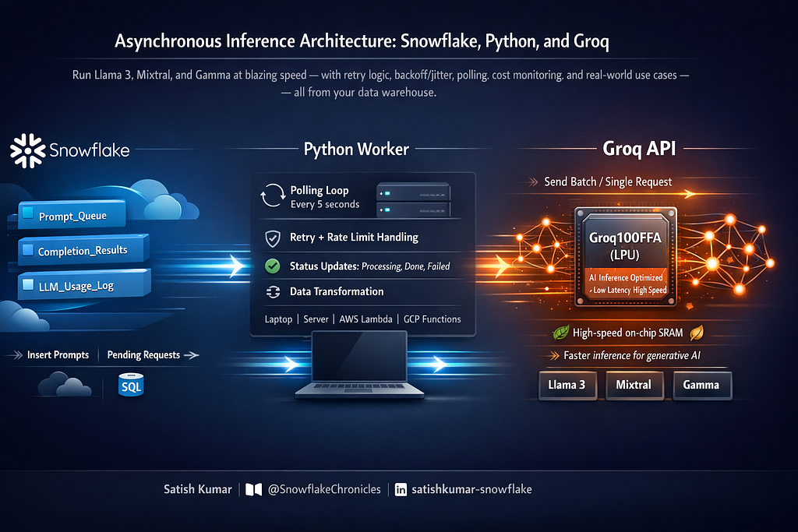The width and height of the screenshot is (798, 532).
Task: Click the cloud icon beside the SQL database
Action: 65,384
